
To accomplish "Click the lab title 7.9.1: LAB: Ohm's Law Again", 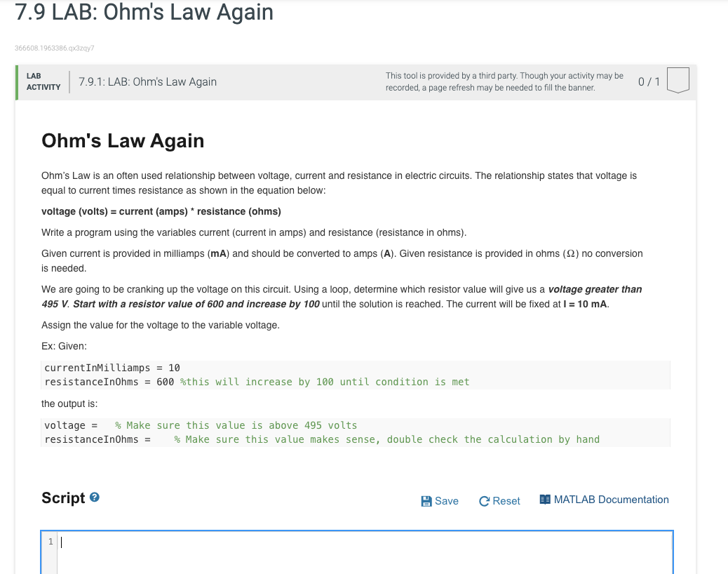I will 148,81.
